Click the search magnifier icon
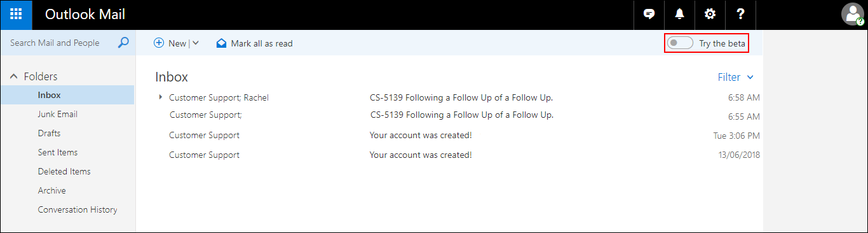Image resolution: width=868 pixels, height=233 pixels. (124, 43)
